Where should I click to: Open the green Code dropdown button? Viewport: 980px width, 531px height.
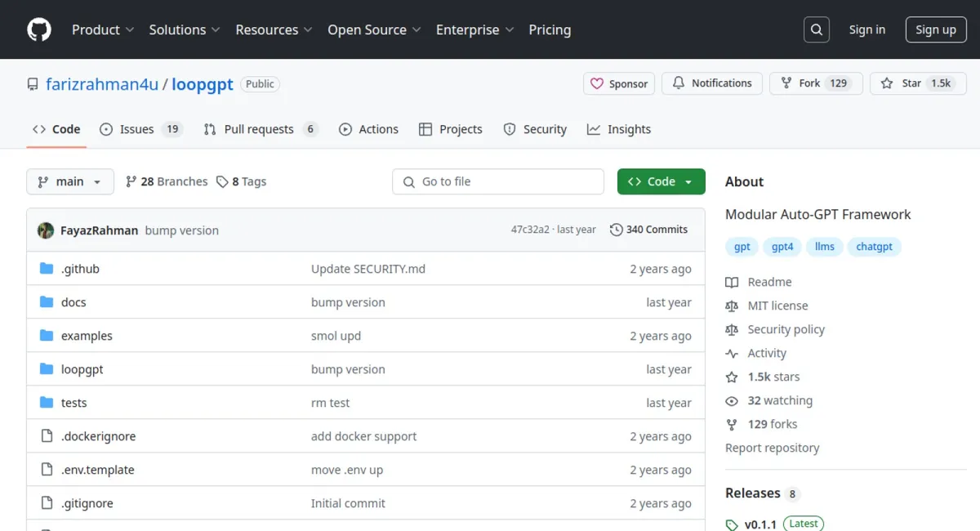tap(661, 181)
